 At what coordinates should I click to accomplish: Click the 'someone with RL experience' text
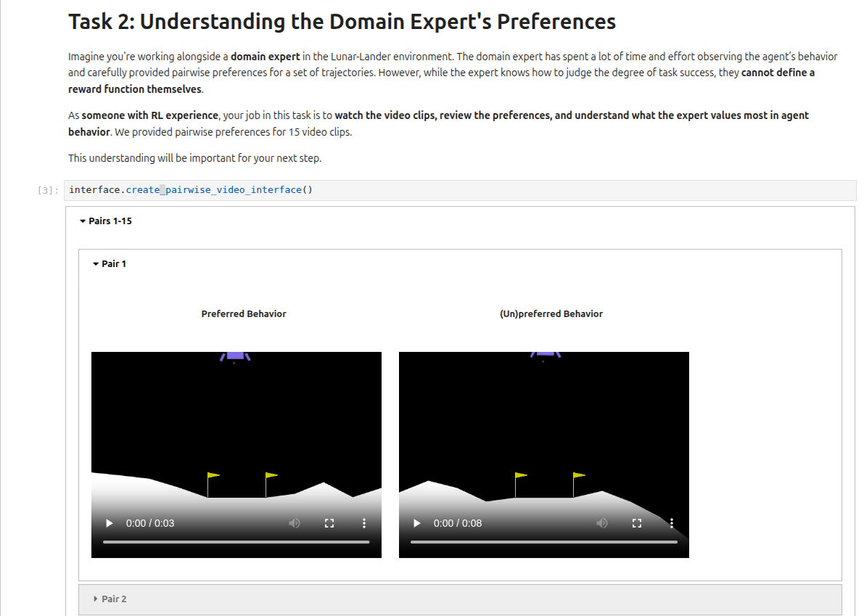click(x=150, y=115)
